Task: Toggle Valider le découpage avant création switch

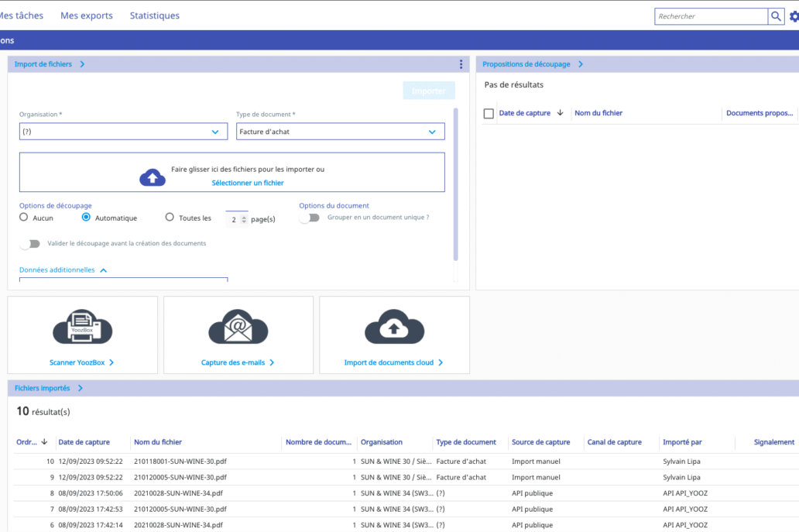Action: 29,244
